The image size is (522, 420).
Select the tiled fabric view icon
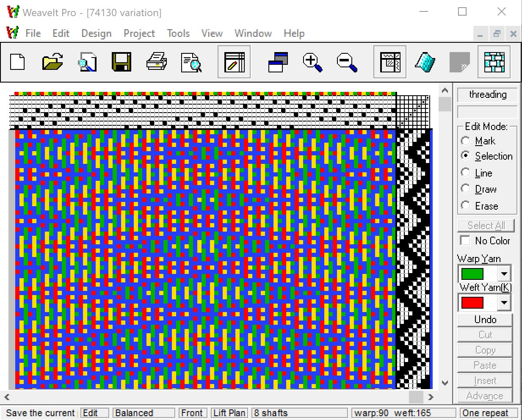pyautogui.click(x=494, y=62)
